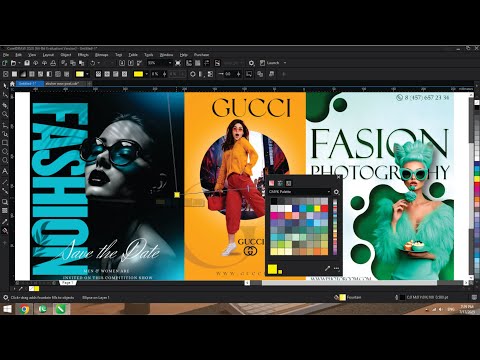Click the Undo arrow in toolbar
480x360 pixels.
pyautogui.click(x=92, y=63)
